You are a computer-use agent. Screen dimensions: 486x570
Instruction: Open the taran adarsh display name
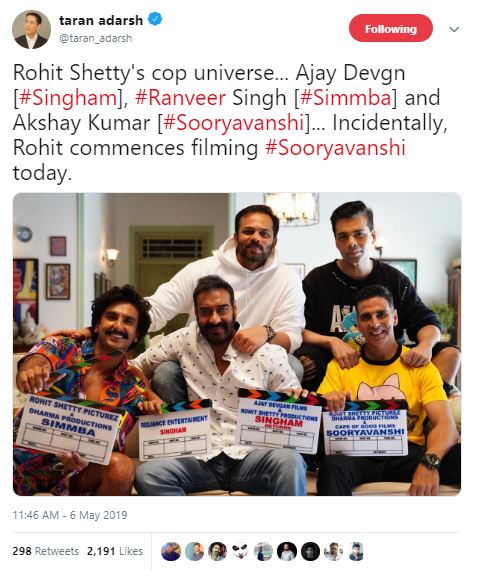point(101,20)
